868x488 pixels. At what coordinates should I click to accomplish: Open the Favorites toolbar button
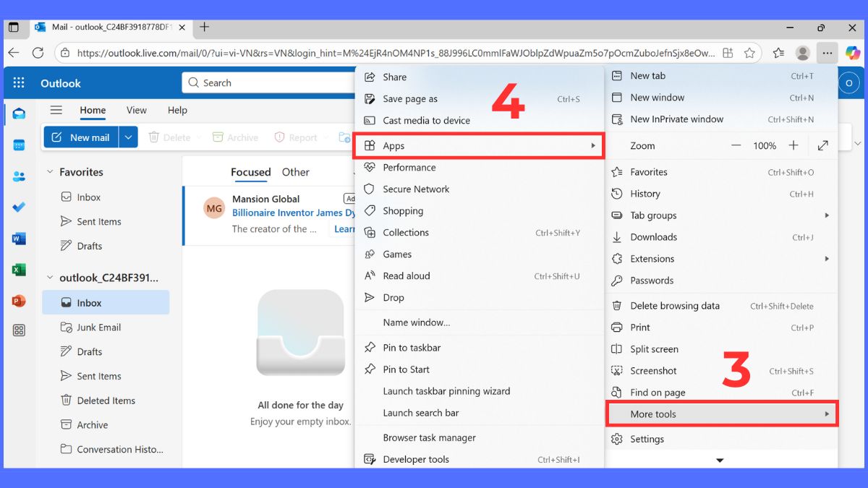coord(778,53)
